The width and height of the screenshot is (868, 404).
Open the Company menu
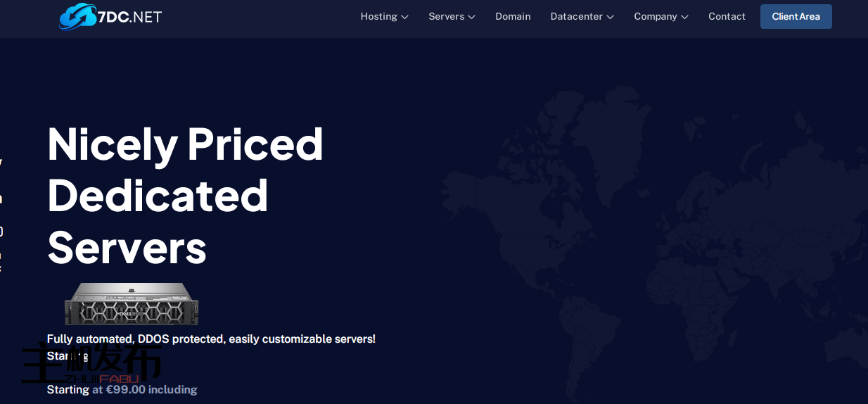655,16
